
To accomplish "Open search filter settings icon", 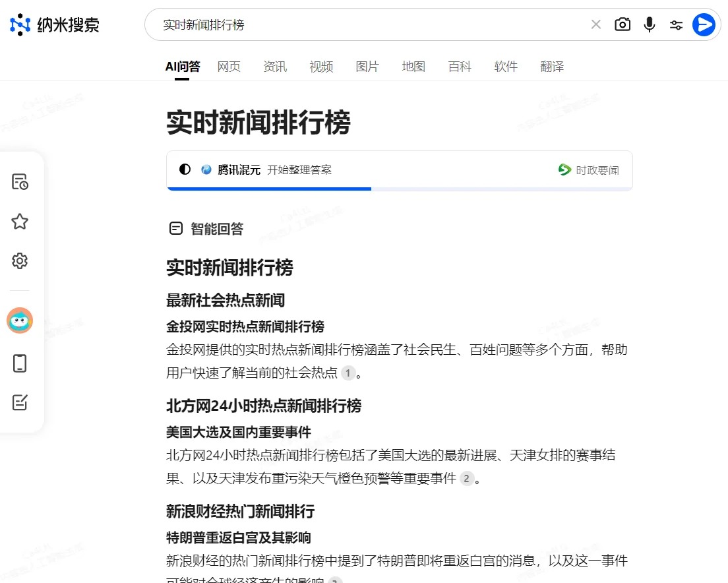I will 676,24.
